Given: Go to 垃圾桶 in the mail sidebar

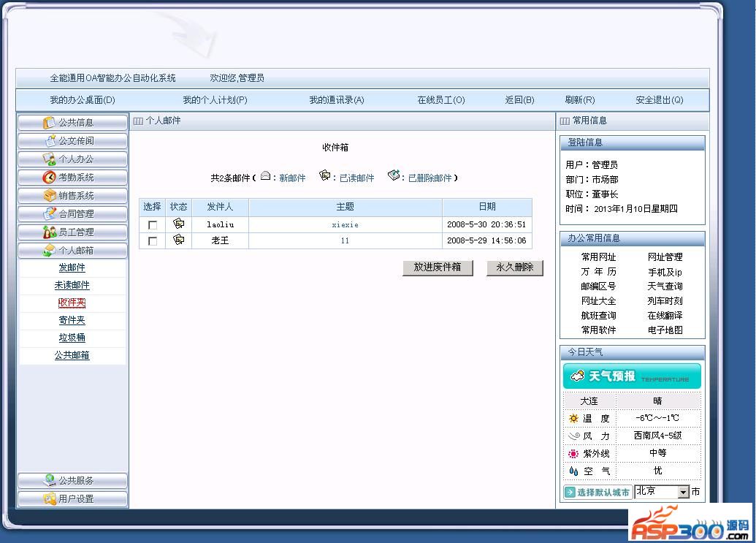Looking at the screenshot, I should pyautogui.click(x=72, y=338).
